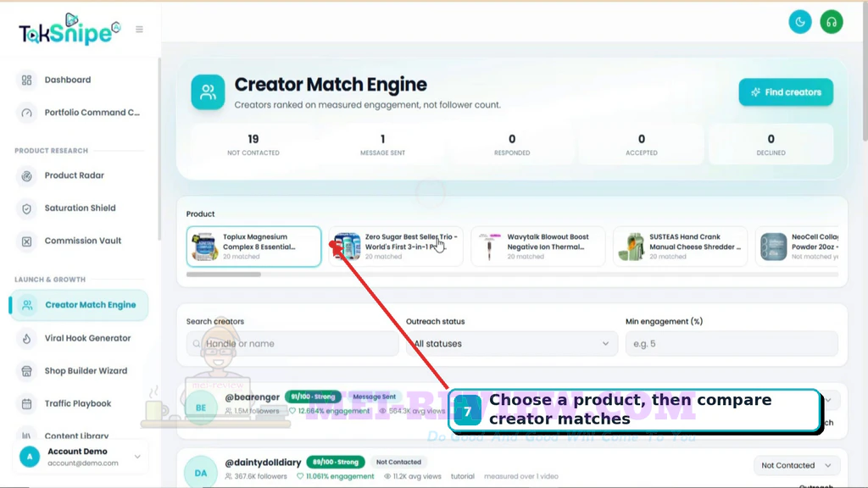
Task: Expand Not Contacted dropdown for @daintydolldiary
Action: 795,465
